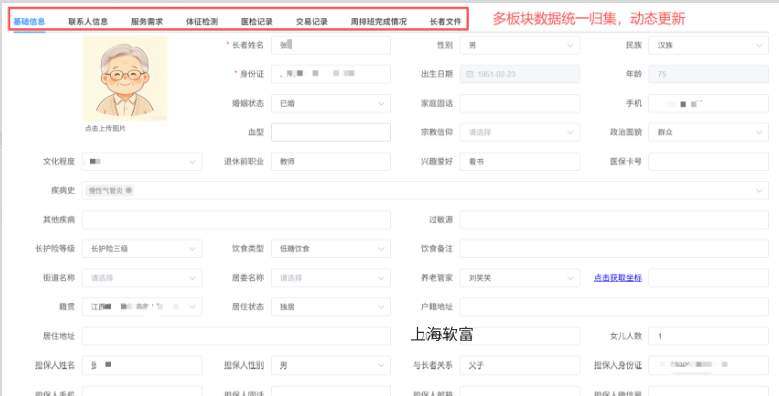Switch to the 联系人信息 tab

[88, 21]
